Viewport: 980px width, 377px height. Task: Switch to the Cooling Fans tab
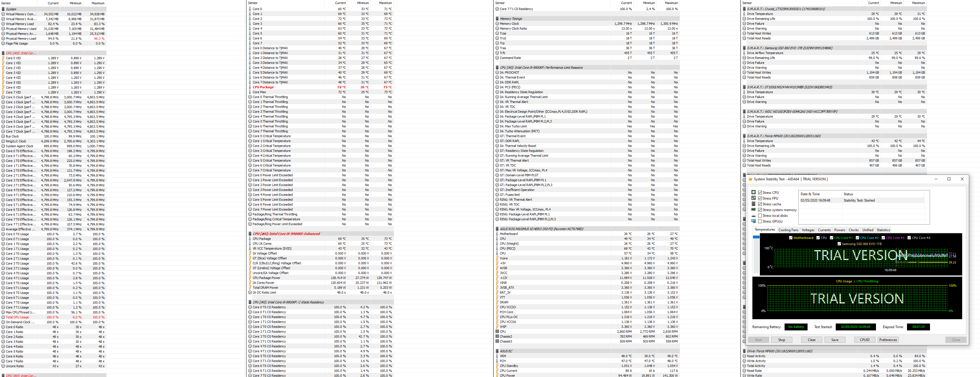tap(788, 230)
